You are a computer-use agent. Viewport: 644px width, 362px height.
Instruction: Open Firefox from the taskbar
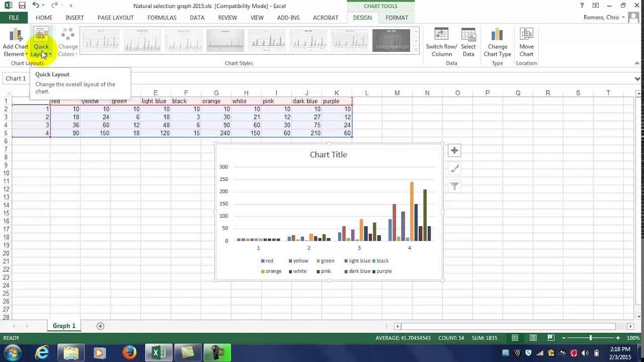tap(129, 353)
